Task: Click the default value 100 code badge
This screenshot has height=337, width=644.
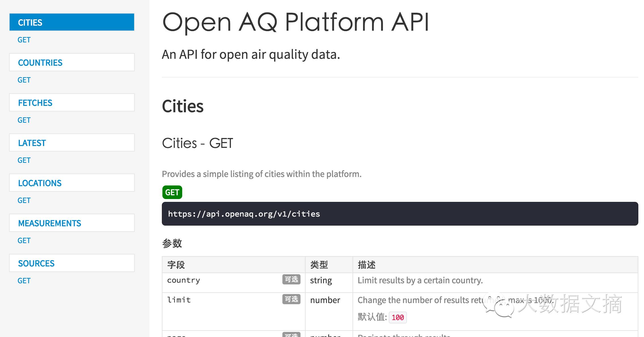Action: coord(398,317)
